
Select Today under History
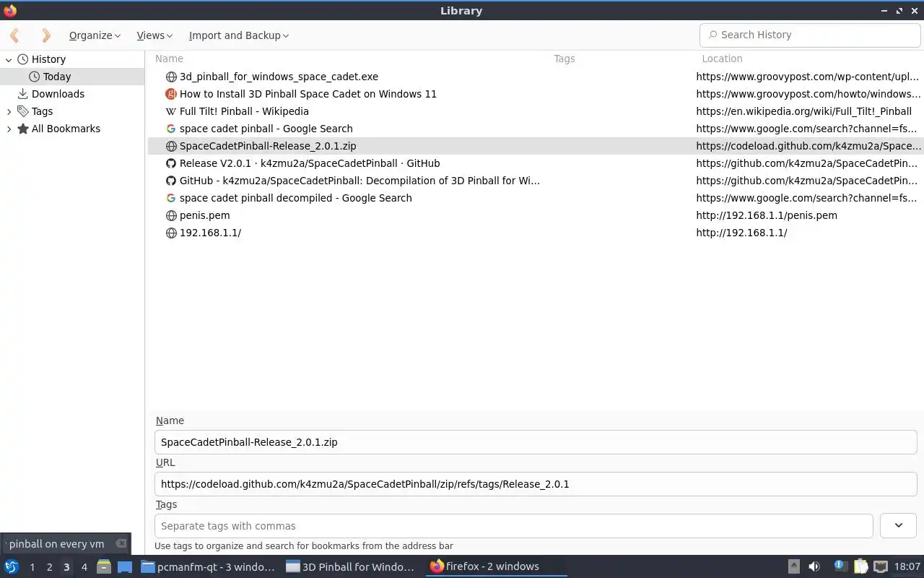point(56,77)
